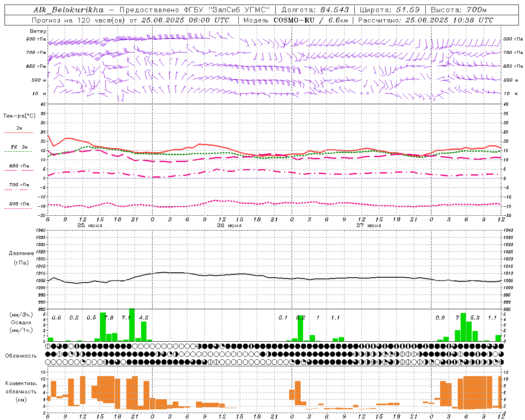Viewport: 525px width, 420px height.
Task: Select the longitude value 84.543
Action: (334, 10)
